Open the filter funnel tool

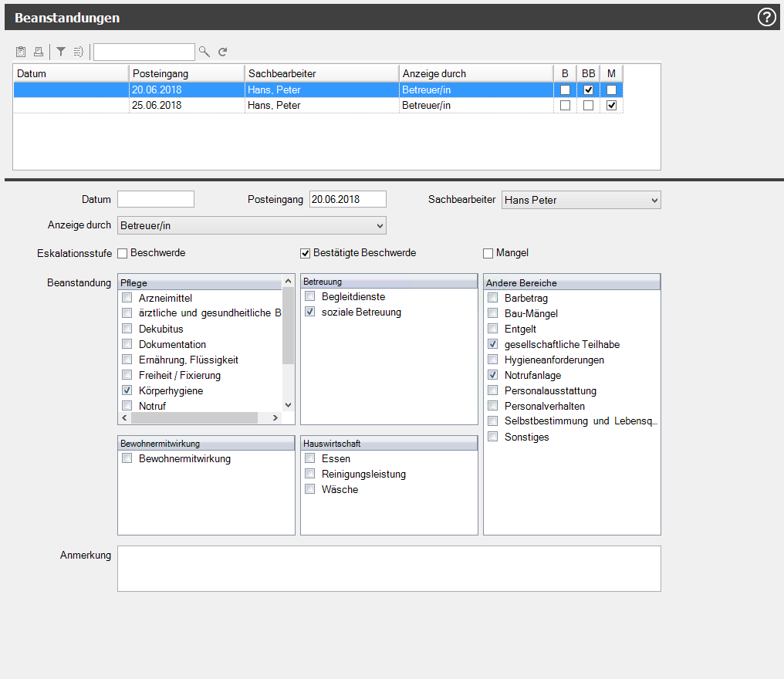tap(60, 52)
